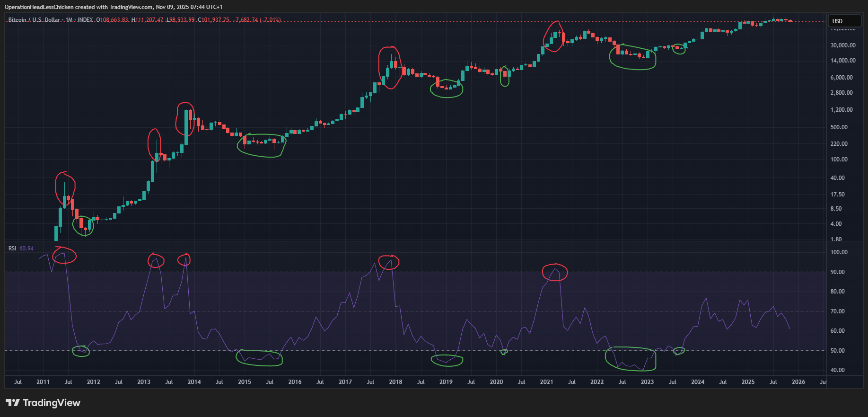This screenshot has height=417, width=868.
Task: Click the red circle on 2021 RSI peak
Action: coord(554,272)
